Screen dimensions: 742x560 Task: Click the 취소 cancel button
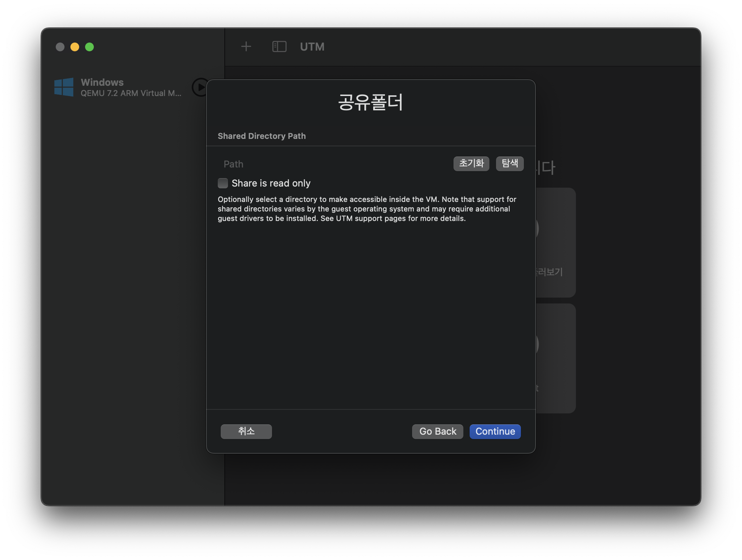[246, 431]
